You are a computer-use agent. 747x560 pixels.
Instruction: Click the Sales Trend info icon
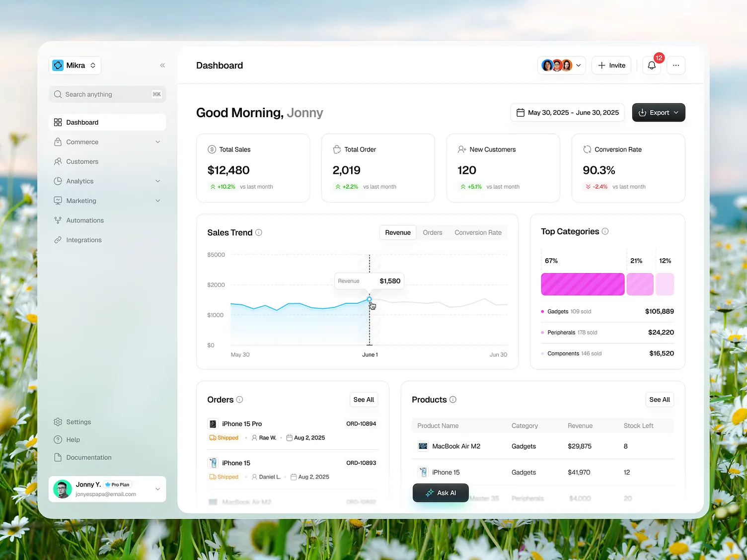[259, 232]
